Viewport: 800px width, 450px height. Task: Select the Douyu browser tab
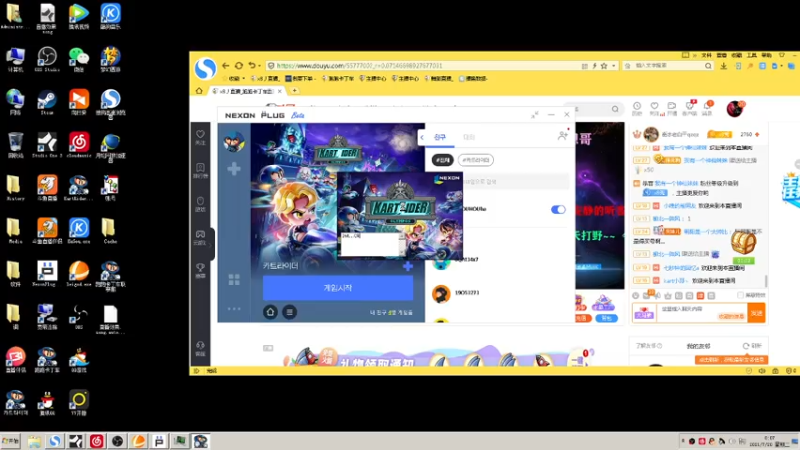[x=247, y=91]
